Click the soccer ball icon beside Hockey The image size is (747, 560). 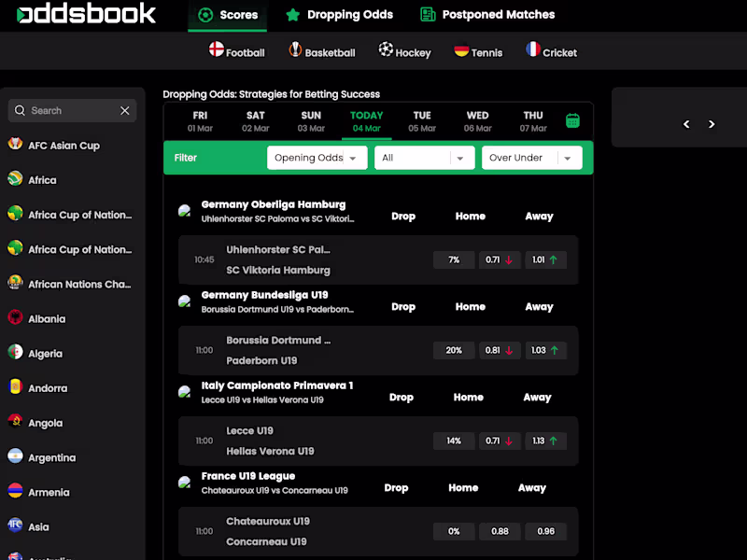point(386,49)
